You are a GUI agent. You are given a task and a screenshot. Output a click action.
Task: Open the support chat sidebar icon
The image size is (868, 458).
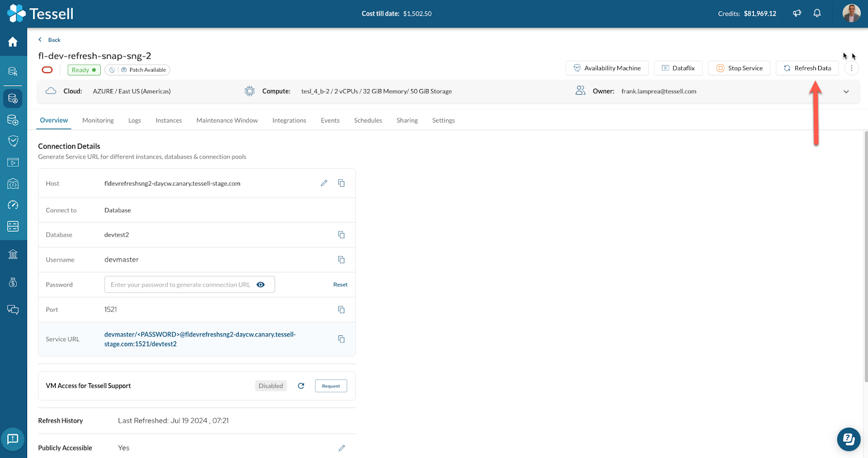(13, 310)
